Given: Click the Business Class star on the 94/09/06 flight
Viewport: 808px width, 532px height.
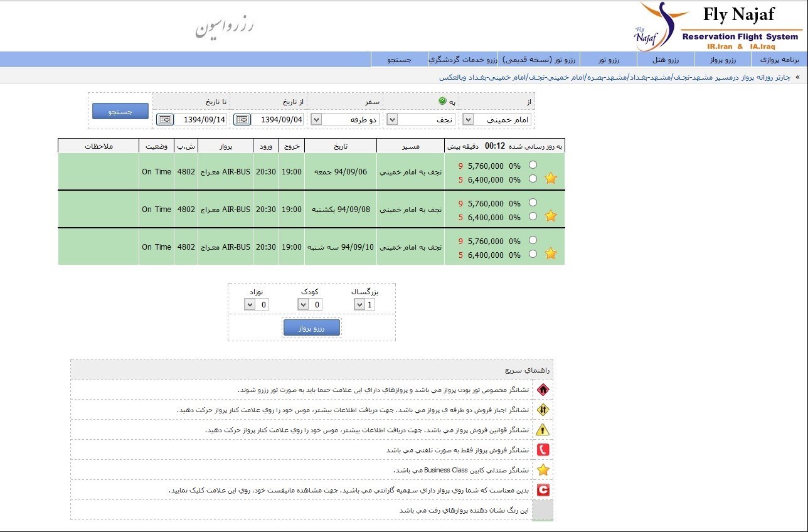Looking at the screenshot, I should tap(551, 178).
